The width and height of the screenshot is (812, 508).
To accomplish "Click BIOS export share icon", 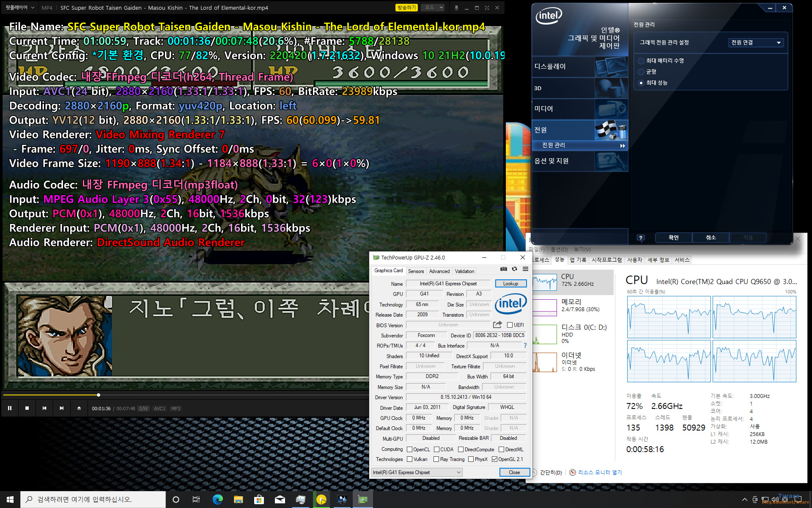I will [x=497, y=325].
